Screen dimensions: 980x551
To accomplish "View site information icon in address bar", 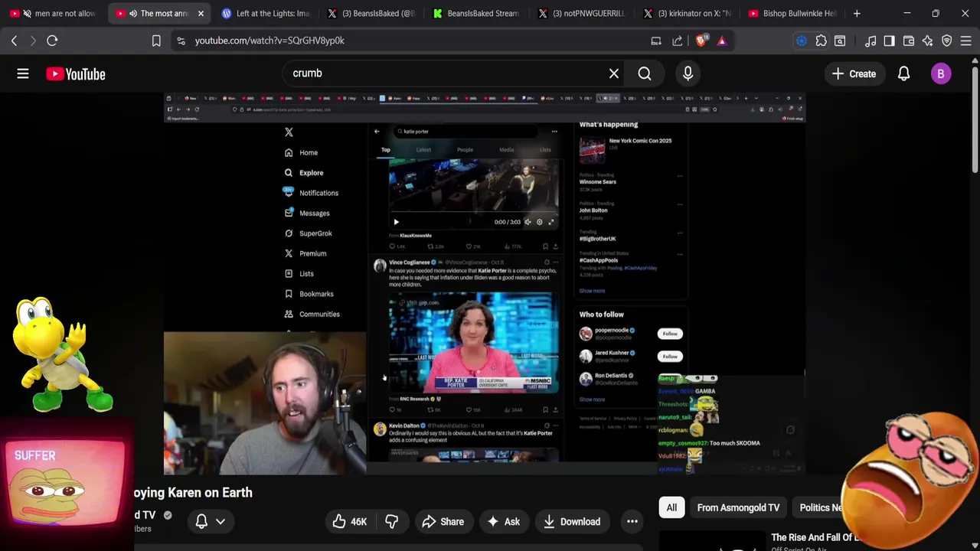I will 181,41.
